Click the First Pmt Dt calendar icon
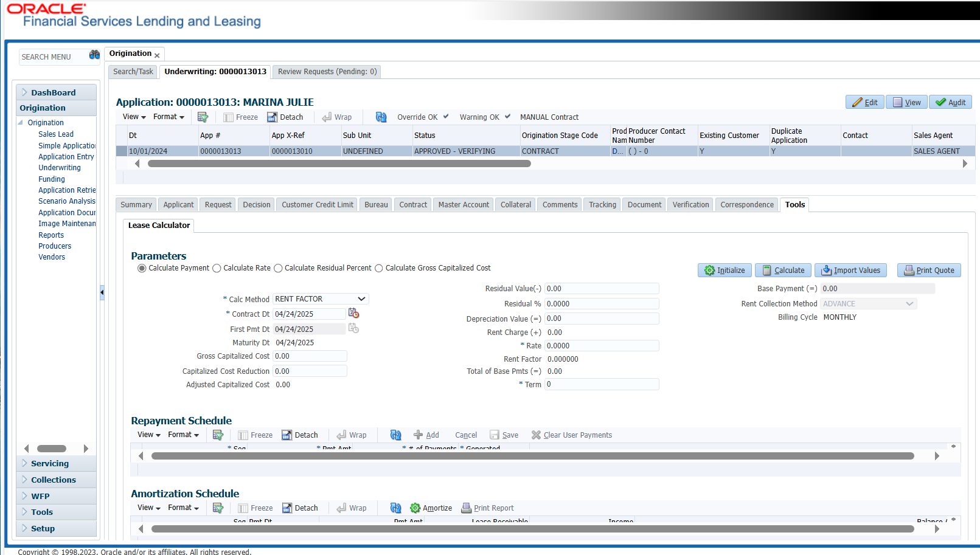Screen dimensions: 980x555 [353, 328]
